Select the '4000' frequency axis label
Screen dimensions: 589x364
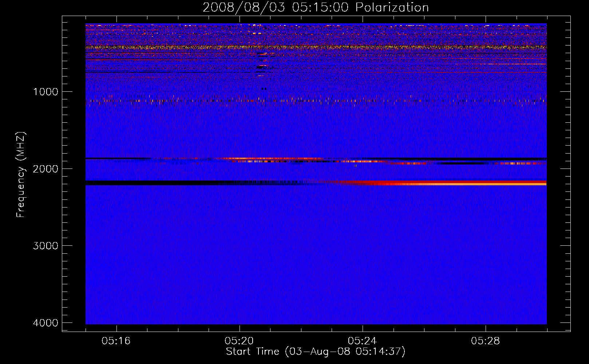coord(46,323)
